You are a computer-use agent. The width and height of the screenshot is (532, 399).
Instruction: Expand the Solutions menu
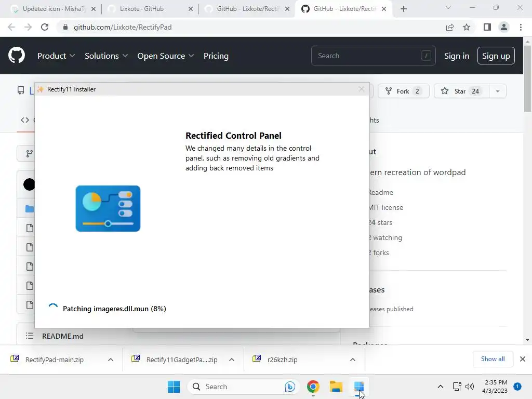point(106,56)
